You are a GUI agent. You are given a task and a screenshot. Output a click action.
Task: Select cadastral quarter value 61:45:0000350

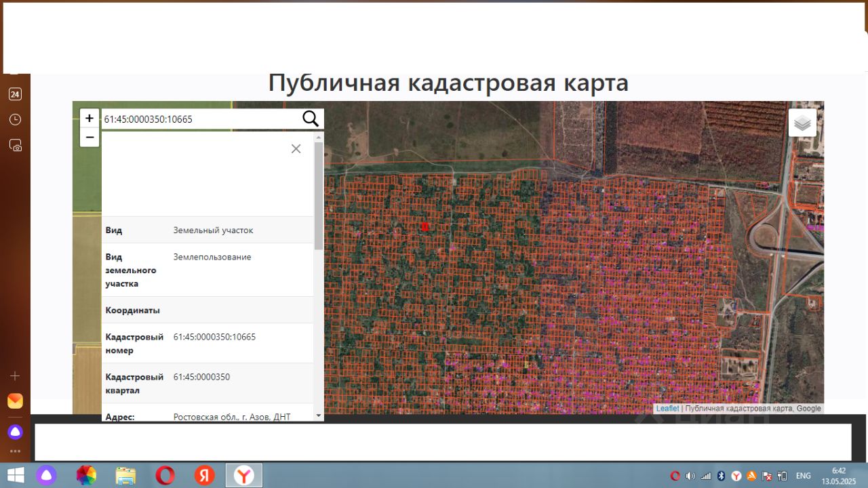coord(201,377)
